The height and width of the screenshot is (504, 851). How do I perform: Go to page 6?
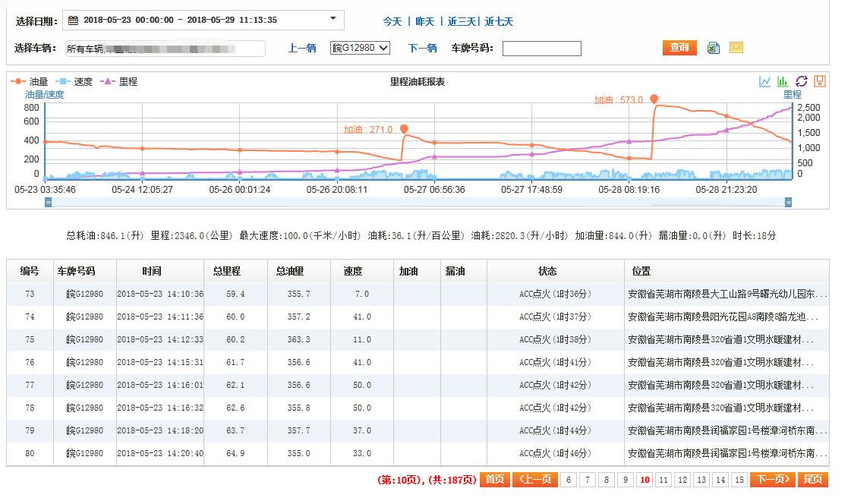tap(569, 480)
